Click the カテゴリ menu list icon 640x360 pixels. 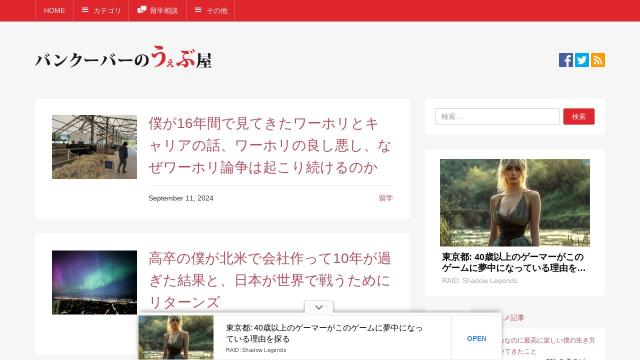tap(85, 10)
